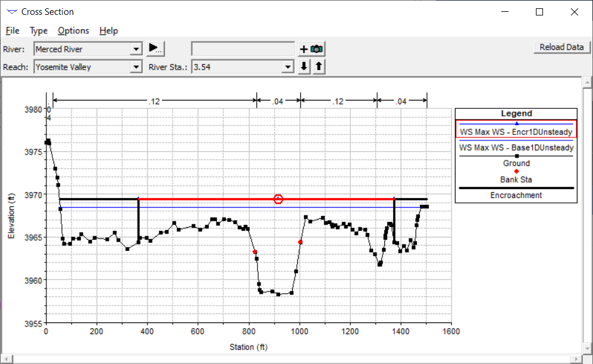Open the Help menu

tap(108, 31)
